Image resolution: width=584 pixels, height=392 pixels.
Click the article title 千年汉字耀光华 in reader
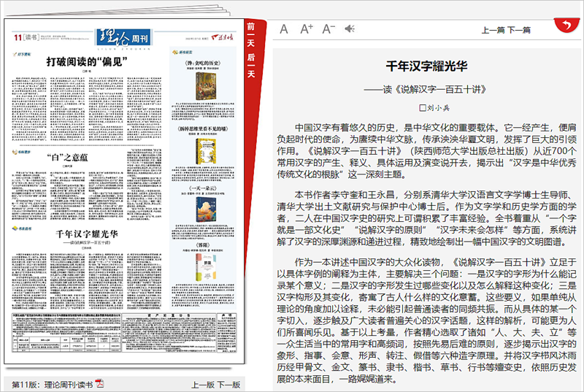427,66
